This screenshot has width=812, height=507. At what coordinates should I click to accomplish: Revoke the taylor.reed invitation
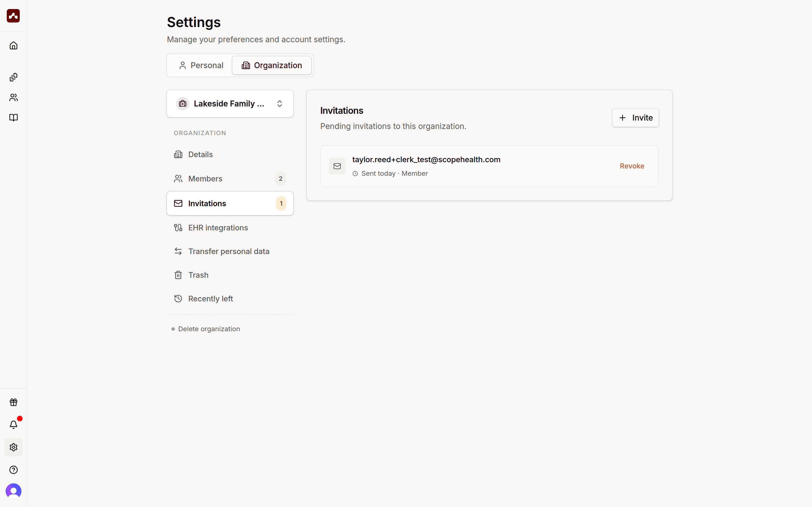point(632,166)
